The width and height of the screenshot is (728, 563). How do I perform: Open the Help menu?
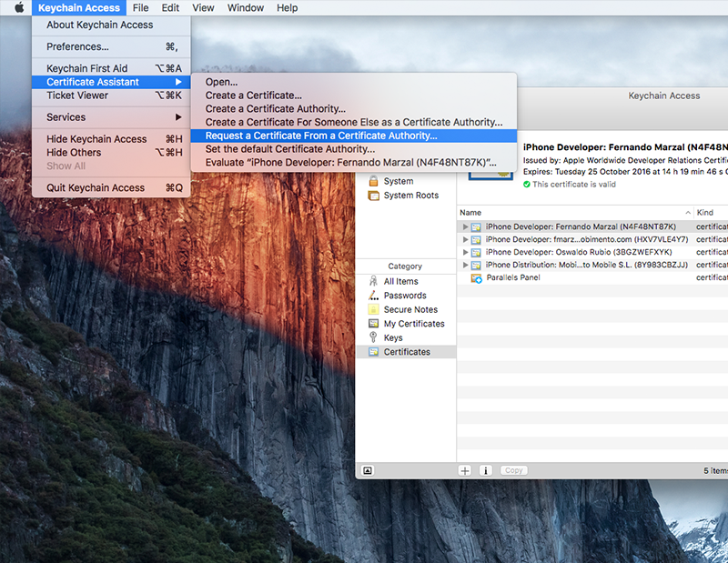[x=287, y=7]
